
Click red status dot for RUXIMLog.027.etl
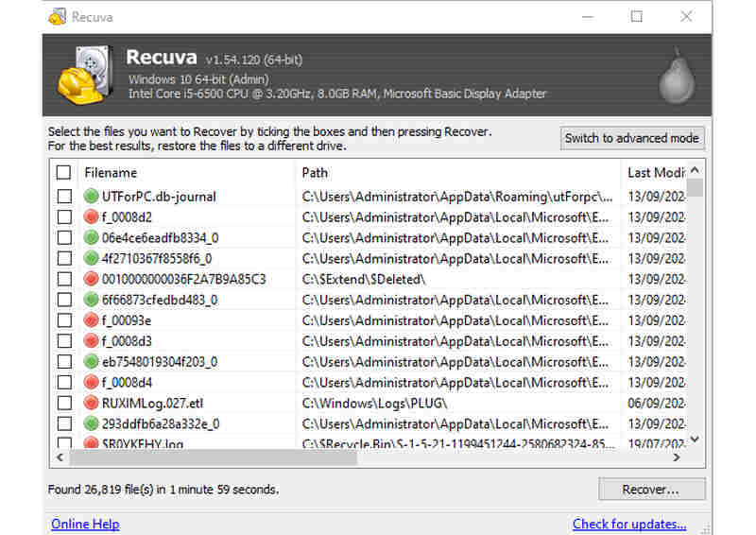click(91, 403)
